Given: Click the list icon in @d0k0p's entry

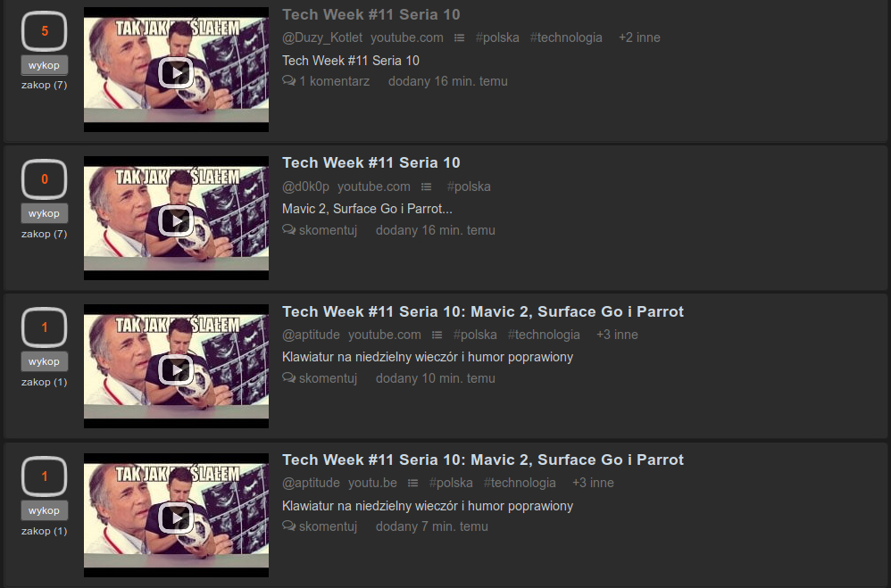Looking at the screenshot, I should coord(426,186).
